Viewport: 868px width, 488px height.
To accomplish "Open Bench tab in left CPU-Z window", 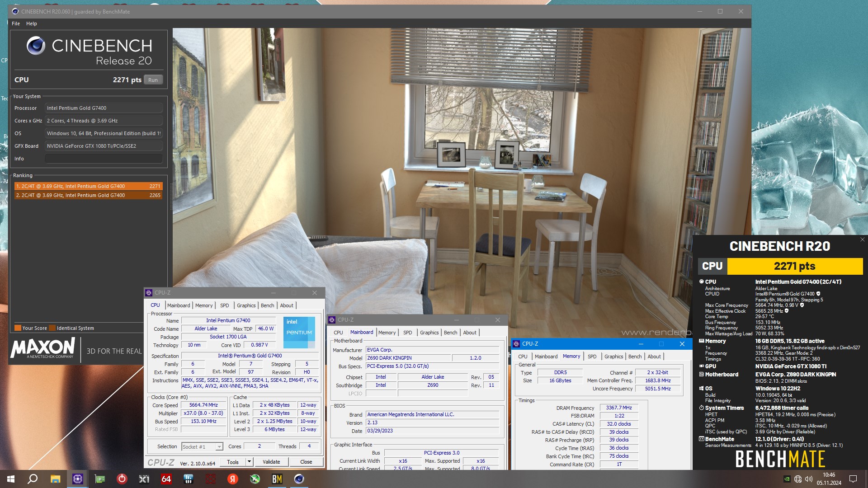I will [268, 305].
